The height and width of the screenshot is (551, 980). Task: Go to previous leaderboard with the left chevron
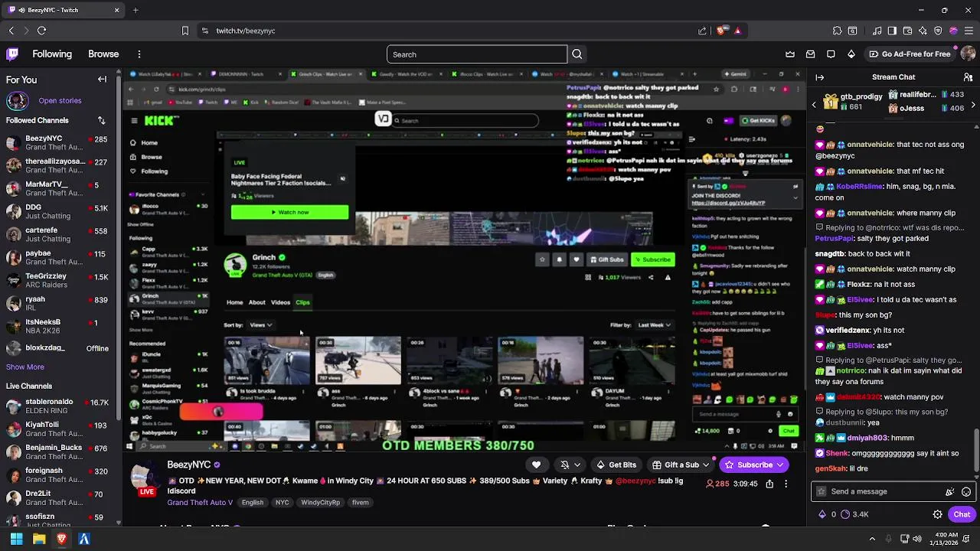(814, 104)
